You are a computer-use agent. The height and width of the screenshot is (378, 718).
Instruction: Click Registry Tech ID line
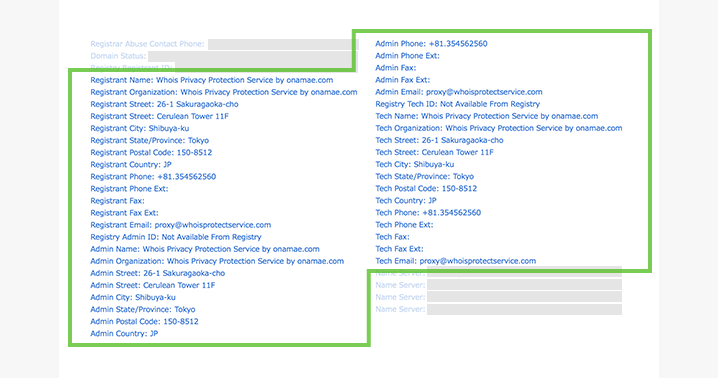pos(457,104)
